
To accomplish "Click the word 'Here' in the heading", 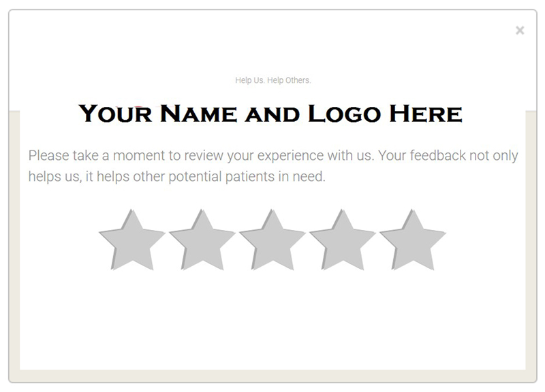I will pos(426,114).
